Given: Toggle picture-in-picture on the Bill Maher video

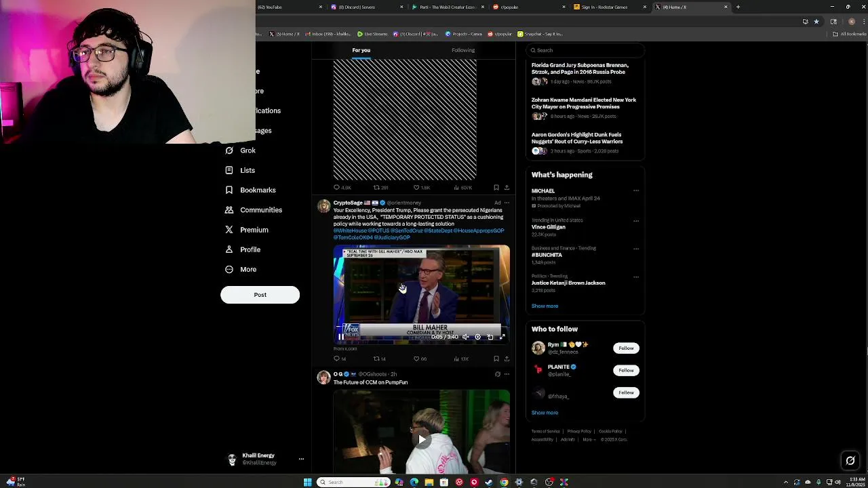Looking at the screenshot, I should click(490, 337).
